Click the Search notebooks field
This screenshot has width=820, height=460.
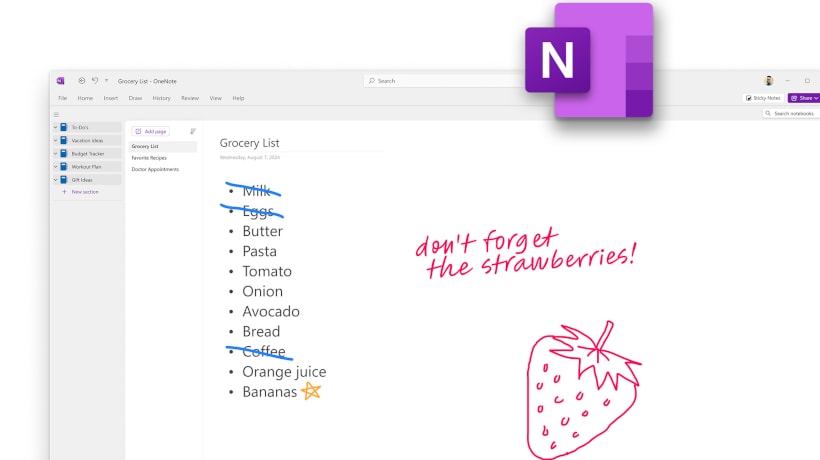(791, 113)
